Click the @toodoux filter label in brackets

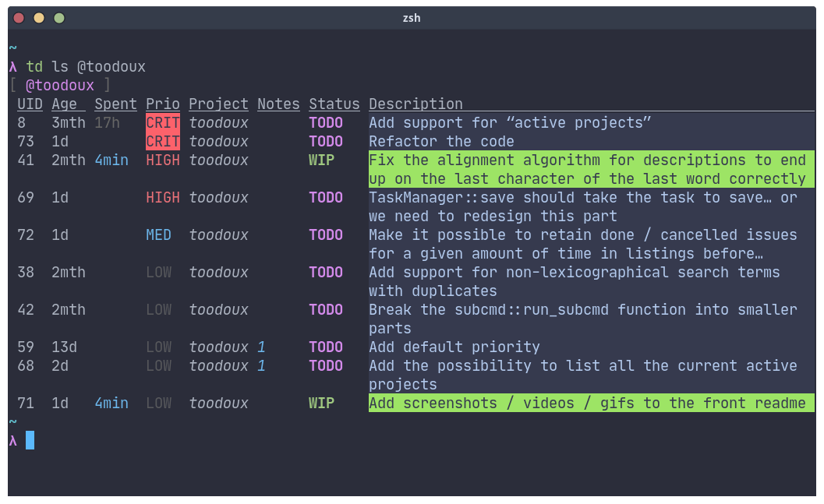[x=60, y=85]
